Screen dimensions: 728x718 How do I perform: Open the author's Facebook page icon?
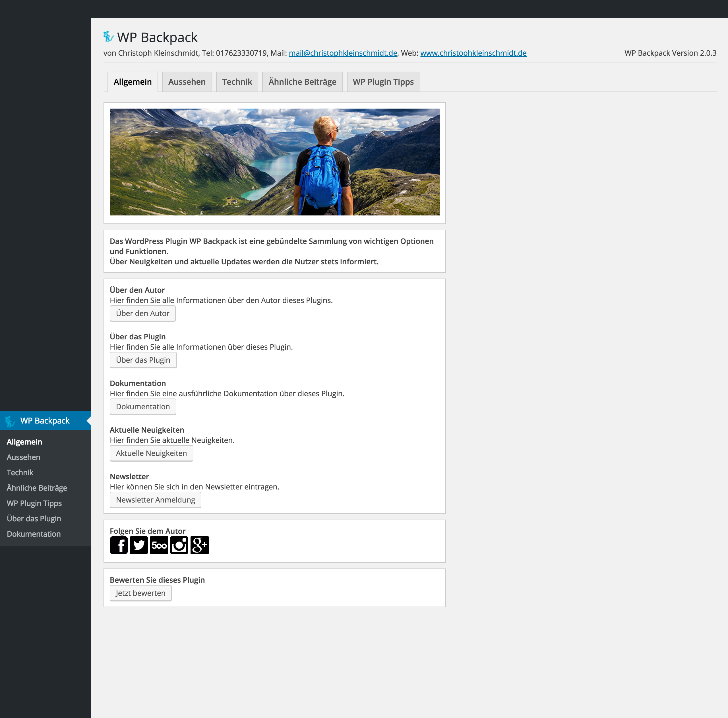click(119, 545)
